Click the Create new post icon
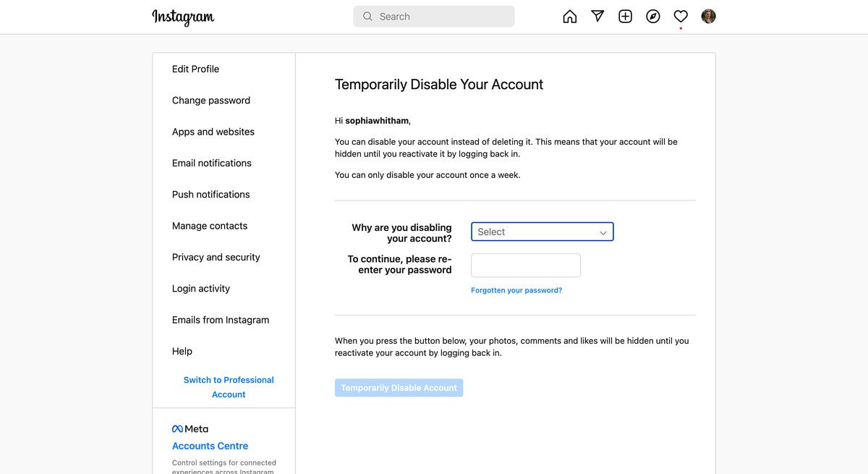The height and width of the screenshot is (474, 868). [x=624, y=16]
